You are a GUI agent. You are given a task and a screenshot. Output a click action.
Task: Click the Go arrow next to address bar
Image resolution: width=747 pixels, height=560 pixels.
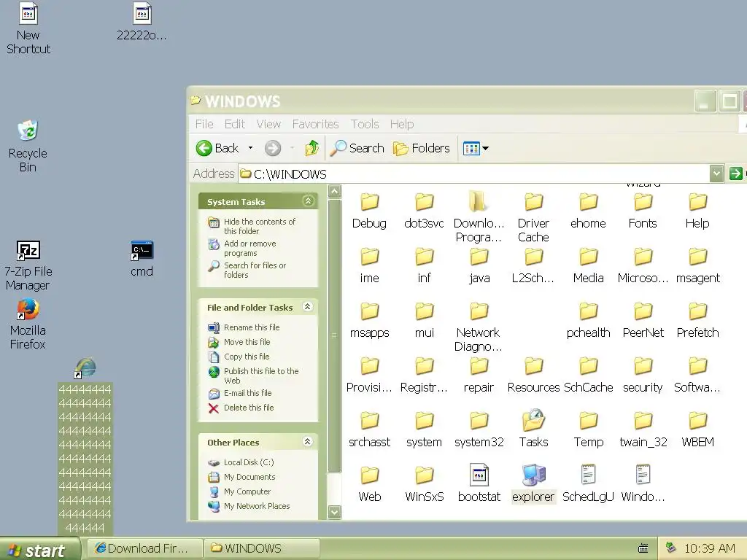[x=735, y=174]
